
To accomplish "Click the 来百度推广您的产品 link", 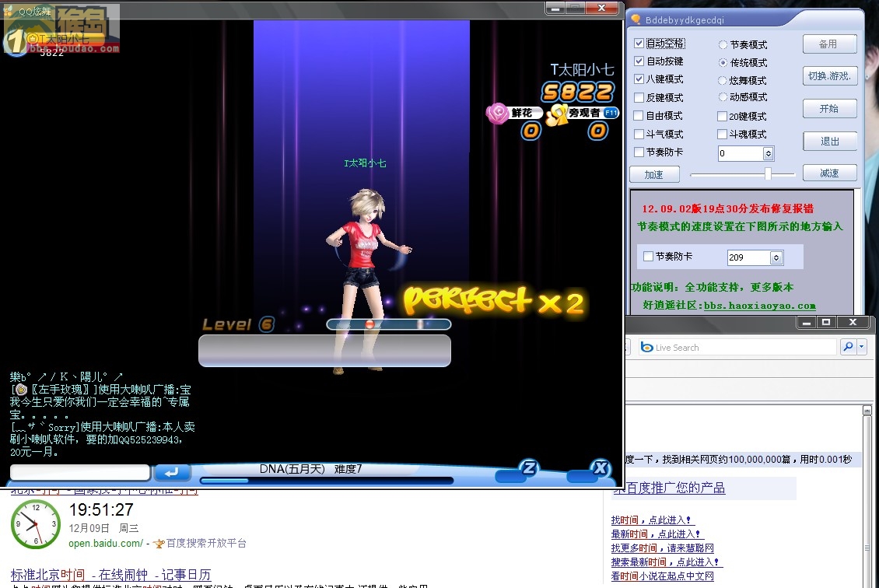I will (669, 488).
